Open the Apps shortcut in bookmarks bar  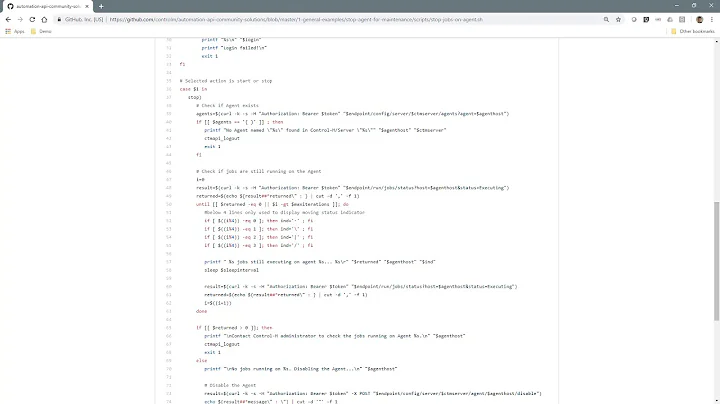tap(15, 31)
